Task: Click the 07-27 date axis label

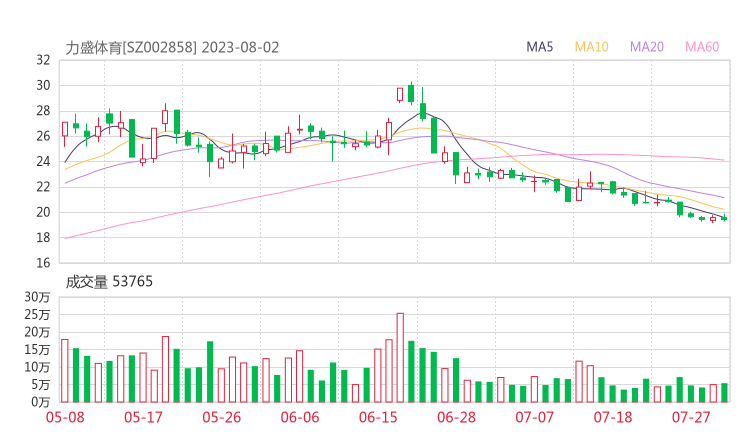Action: tap(691, 417)
